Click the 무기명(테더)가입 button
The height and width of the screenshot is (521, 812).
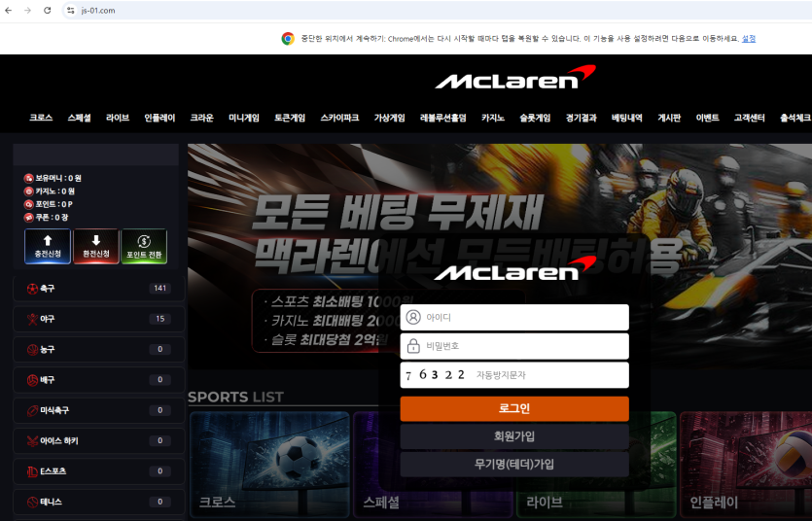(x=514, y=464)
